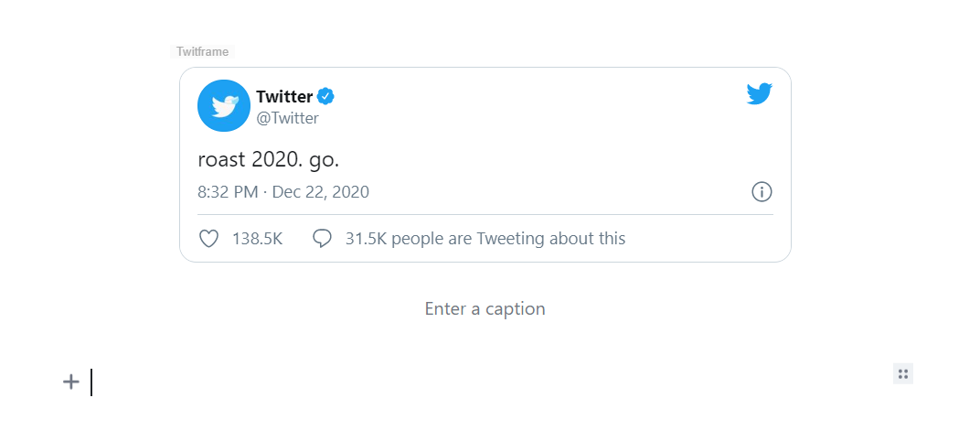Click the @Twitter handle
The width and height of the screenshot is (980, 441).
[x=287, y=118]
